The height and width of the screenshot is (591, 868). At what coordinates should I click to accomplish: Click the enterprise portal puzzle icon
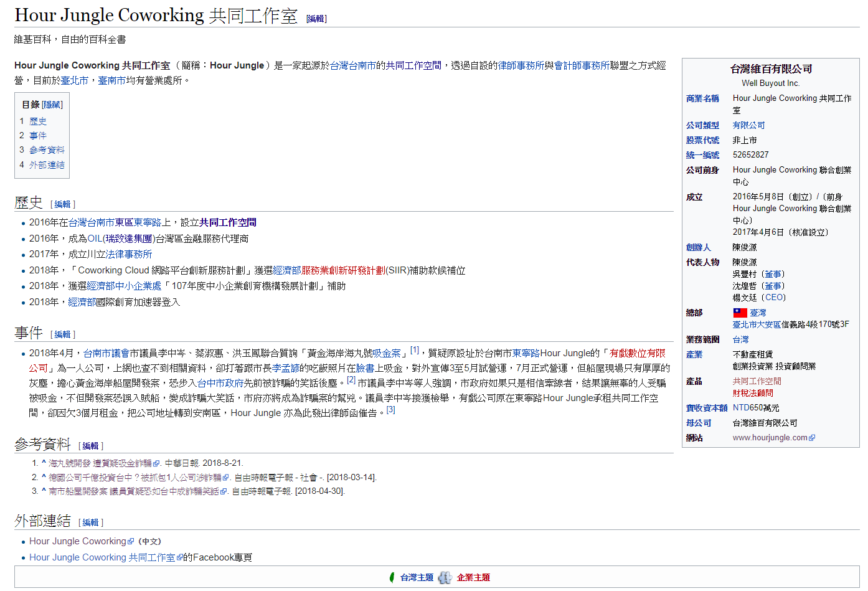pyautogui.click(x=445, y=577)
